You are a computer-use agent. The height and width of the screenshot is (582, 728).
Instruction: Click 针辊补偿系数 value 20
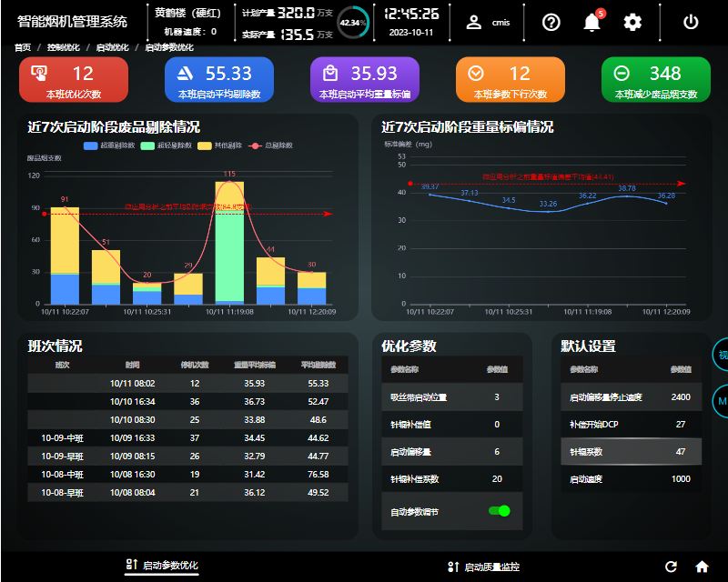[497, 479]
